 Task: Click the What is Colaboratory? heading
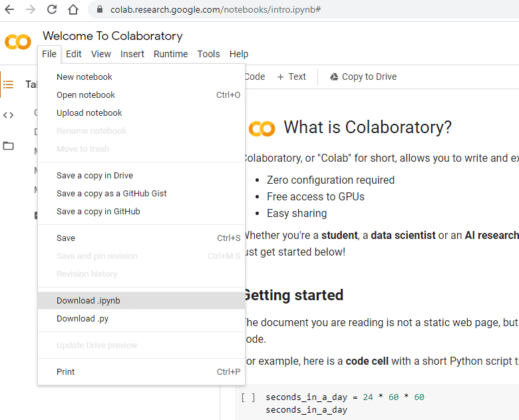[x=367, y=127]
